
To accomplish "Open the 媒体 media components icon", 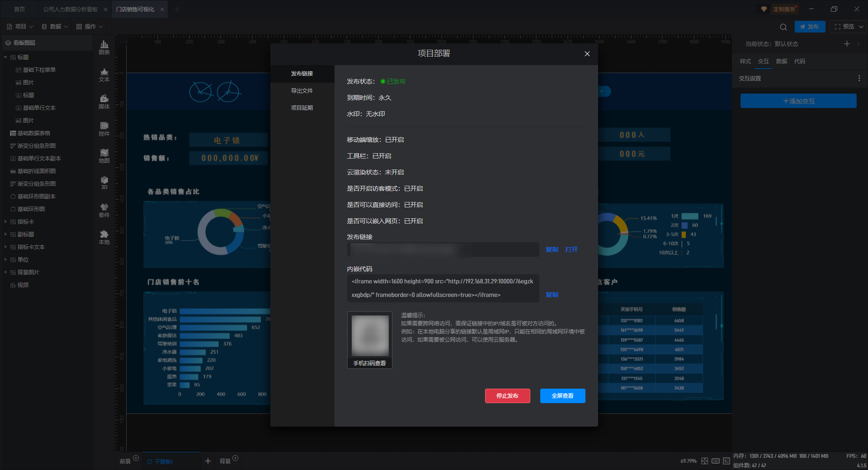I will (104, 102).
